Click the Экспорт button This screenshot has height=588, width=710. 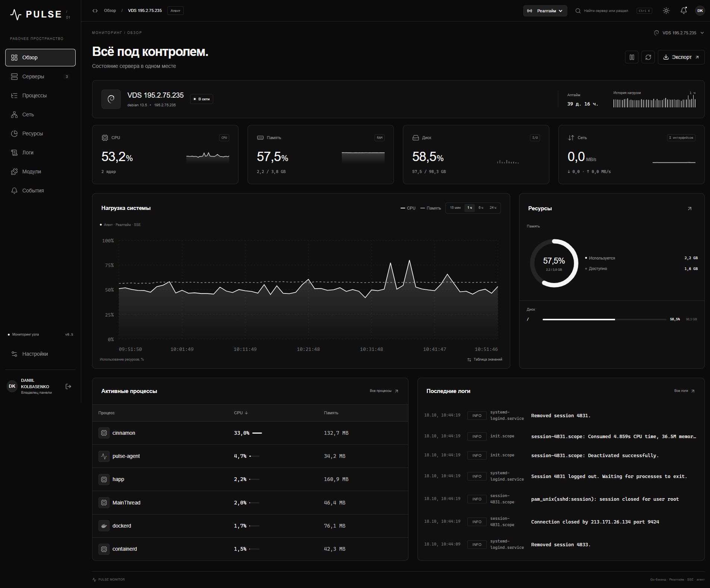point(681,57)
